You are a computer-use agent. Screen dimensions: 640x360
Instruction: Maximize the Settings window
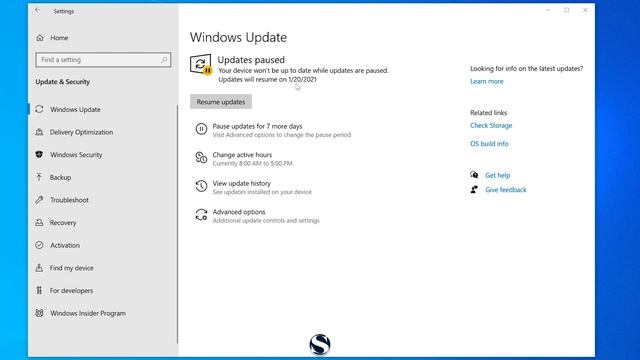pyautogui.click(x=567, y=10)
